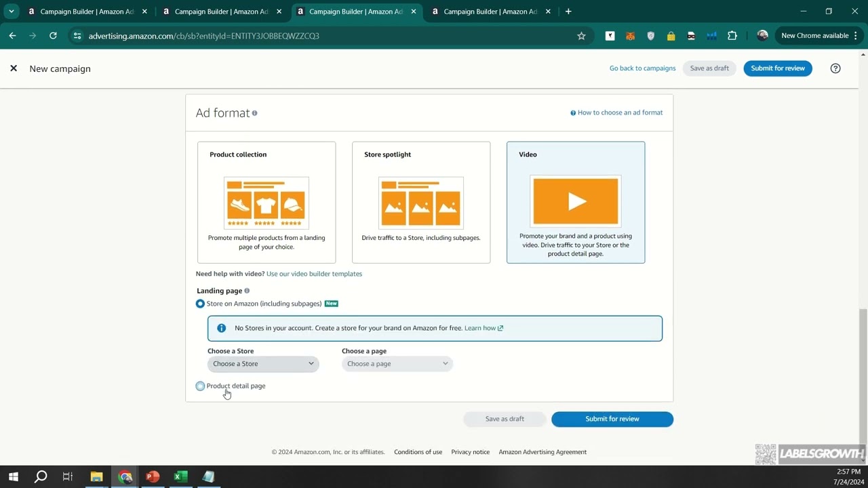Image resolution: width=868 pixels, height=488 pixels.
Task: Click the active third Campaign Builder tab
Action: tap(357, 12)
